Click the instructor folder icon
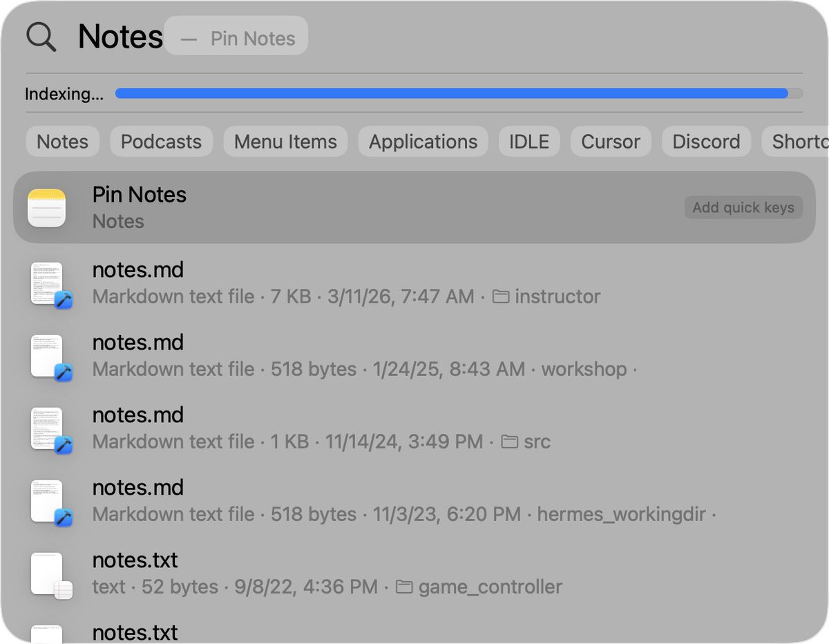 pos(501,297)
